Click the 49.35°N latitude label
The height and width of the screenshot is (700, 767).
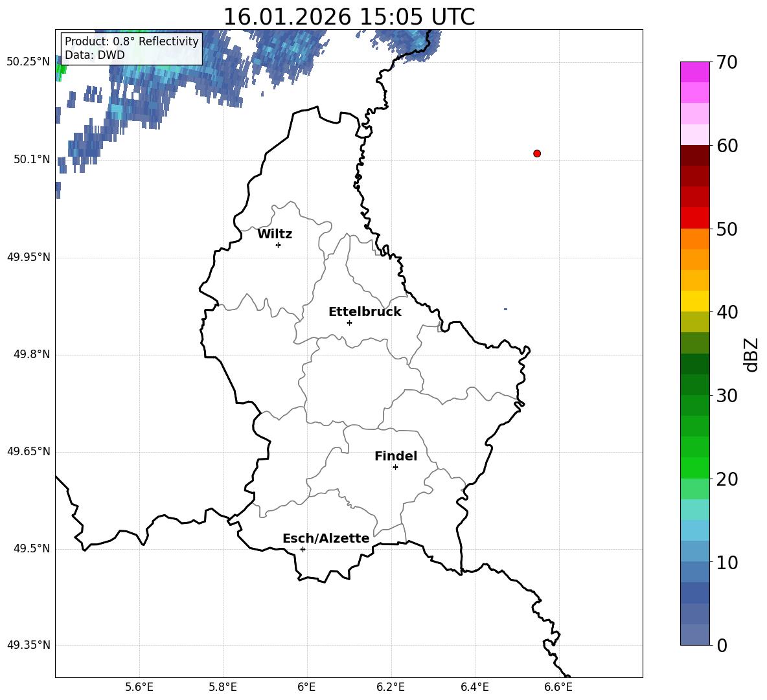(x=29, y=645)
